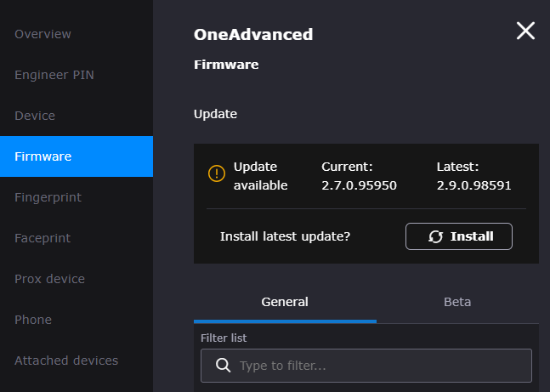The height and width of the screenshot is (392, 550).
Task: Click the OneAdvanced heading title
Action: click(253, 35)
